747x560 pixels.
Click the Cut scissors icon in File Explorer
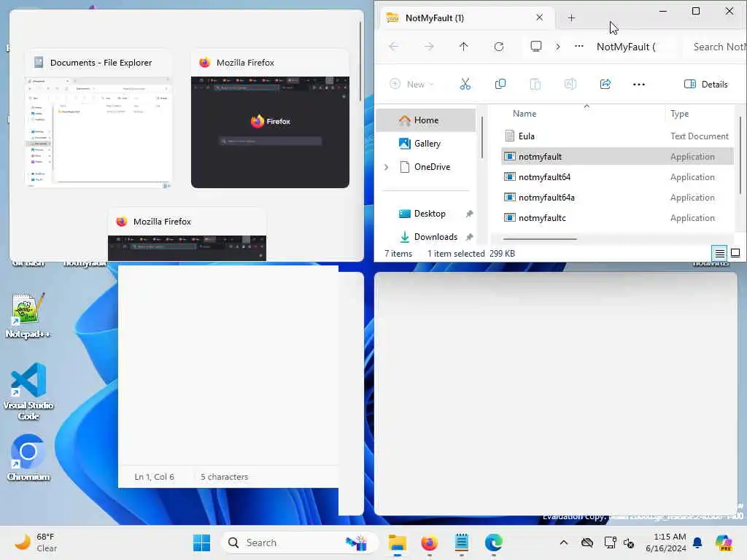tap(465, 85)
